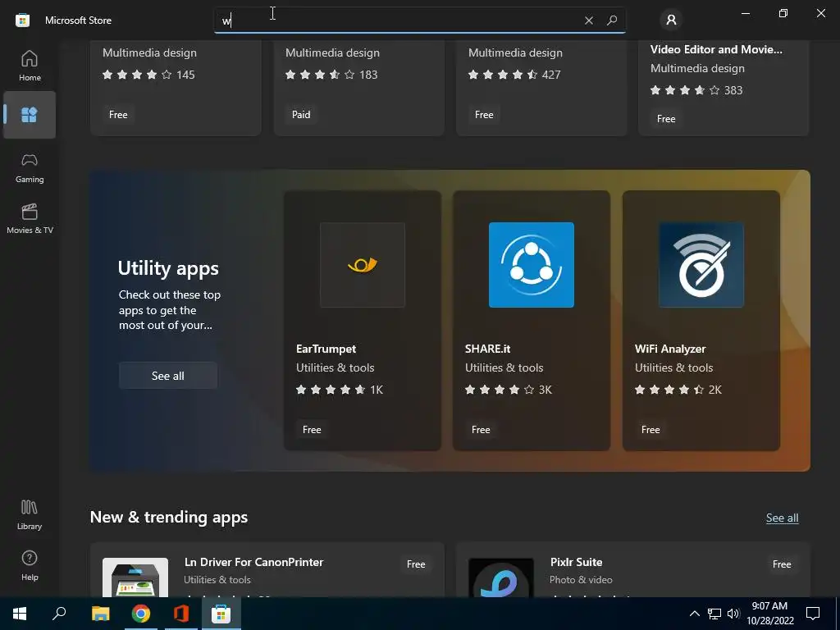This screenshot has height=630, width=840.
Task: Open Video Editor and Movie app card
Action: 724,88
